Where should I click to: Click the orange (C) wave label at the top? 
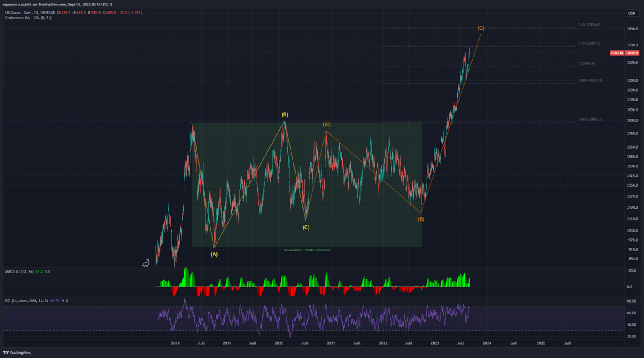[481, 28]
